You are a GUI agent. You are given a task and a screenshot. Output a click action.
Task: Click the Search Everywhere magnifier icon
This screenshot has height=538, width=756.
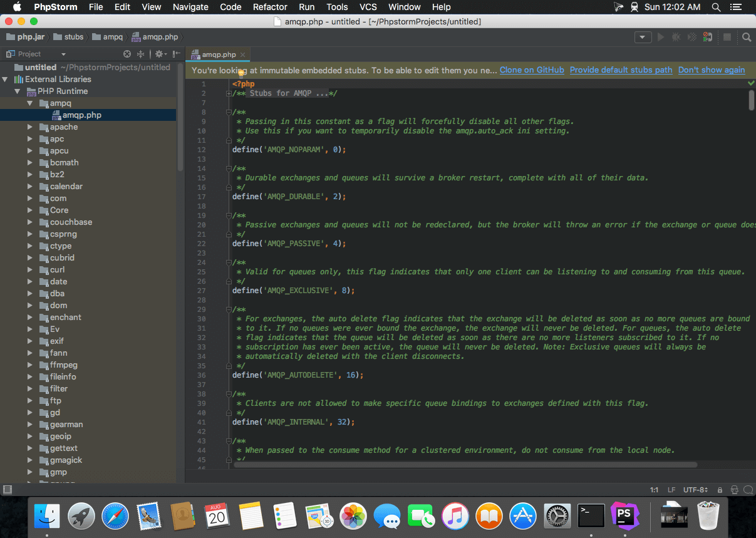pyautogui.click(x=747, y=38)
